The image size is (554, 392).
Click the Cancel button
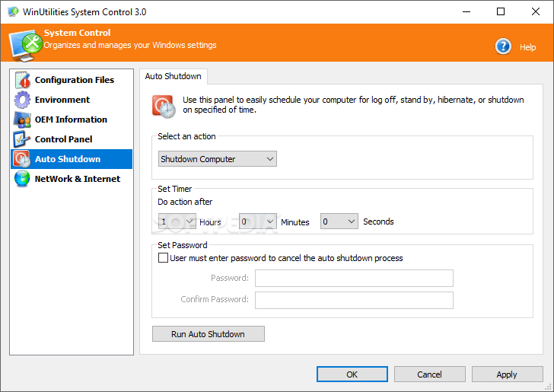point(430,374)
